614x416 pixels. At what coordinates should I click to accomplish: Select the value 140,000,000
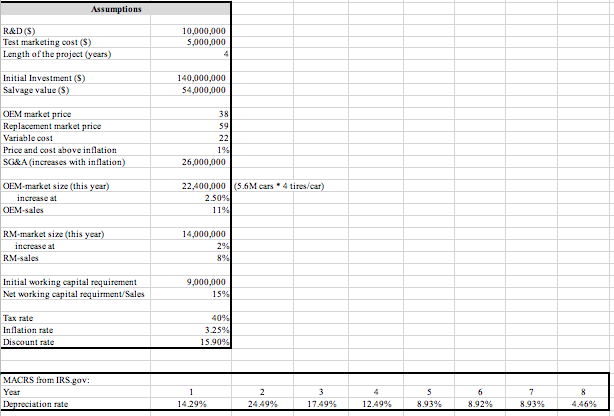(191, 78)
